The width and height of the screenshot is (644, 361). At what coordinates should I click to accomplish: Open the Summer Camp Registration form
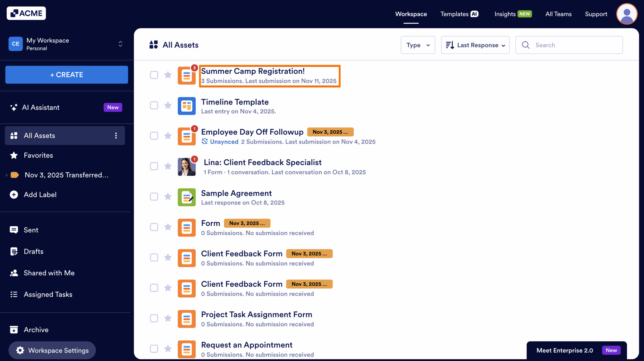pos(253,71)
